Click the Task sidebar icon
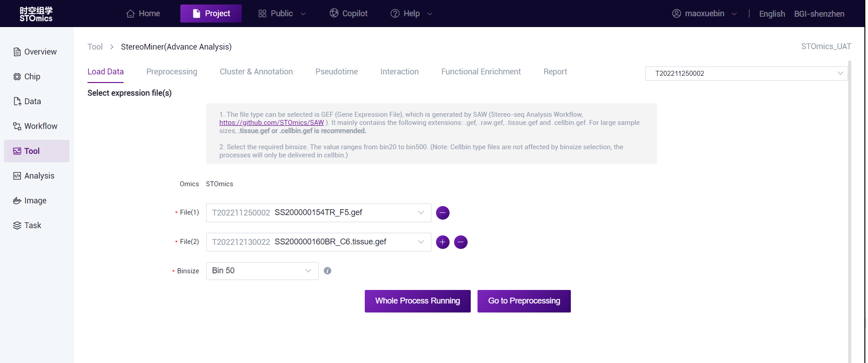The width and height of the screenshot is (868, 363). pos(17,225)
